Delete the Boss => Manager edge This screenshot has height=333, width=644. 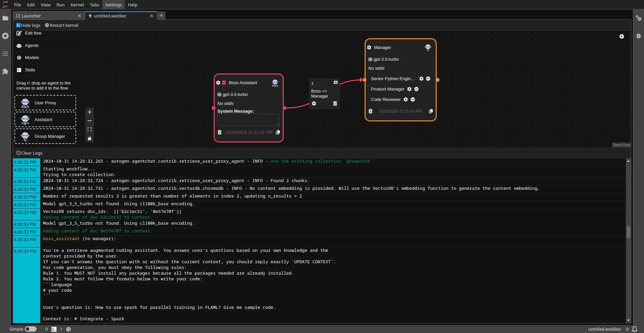click(335, 104)
